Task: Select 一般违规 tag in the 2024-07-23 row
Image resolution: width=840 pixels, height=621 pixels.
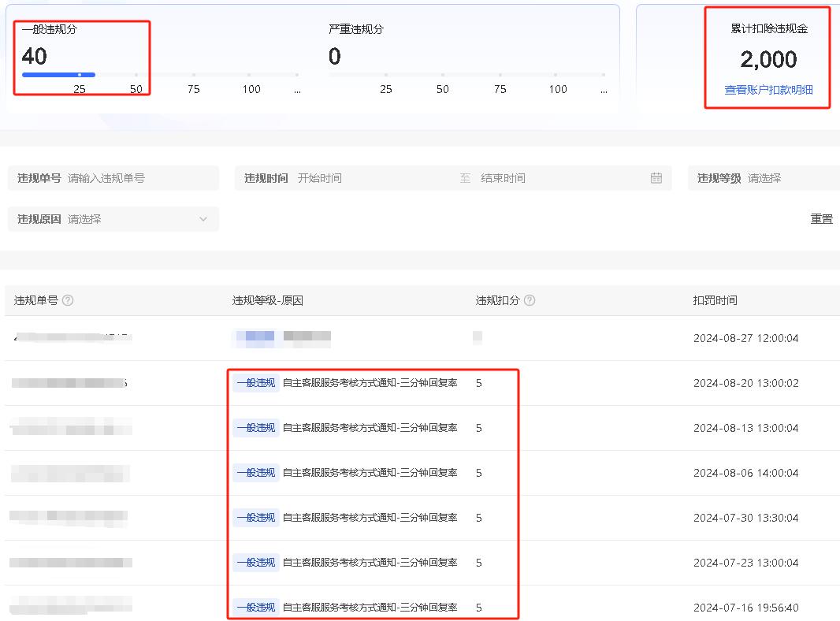Action: (x=256, y=563)
